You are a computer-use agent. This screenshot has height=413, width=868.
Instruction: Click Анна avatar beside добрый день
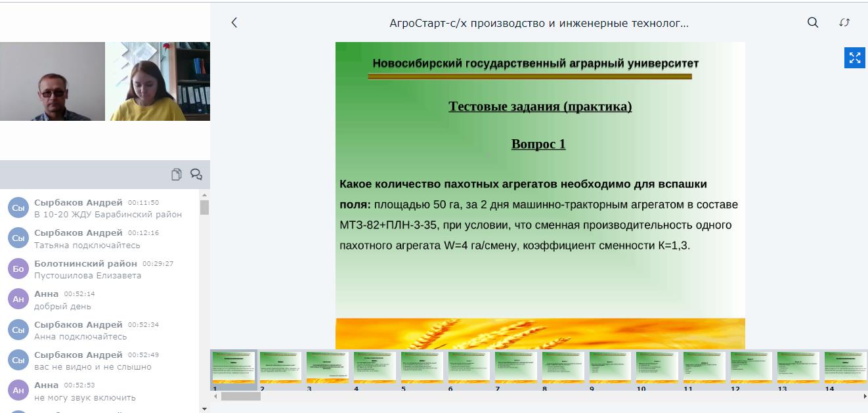tap(18, 299)
